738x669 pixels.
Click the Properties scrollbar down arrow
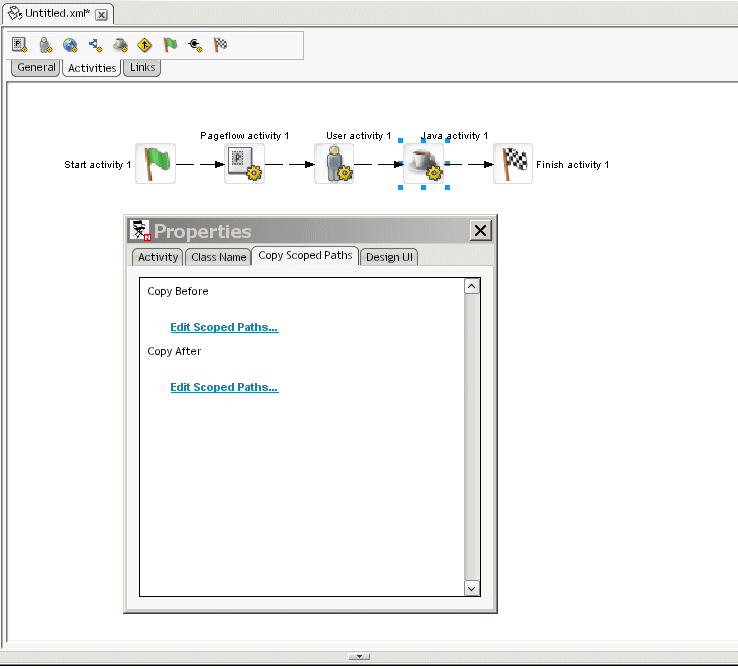click(472, 589)
